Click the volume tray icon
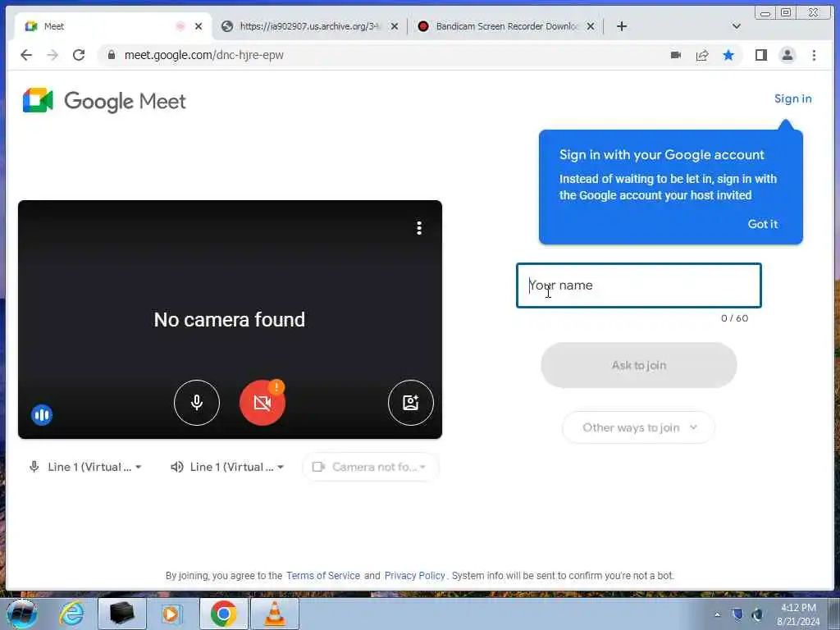This screenshot has height=630, width=840. point(757,614)
